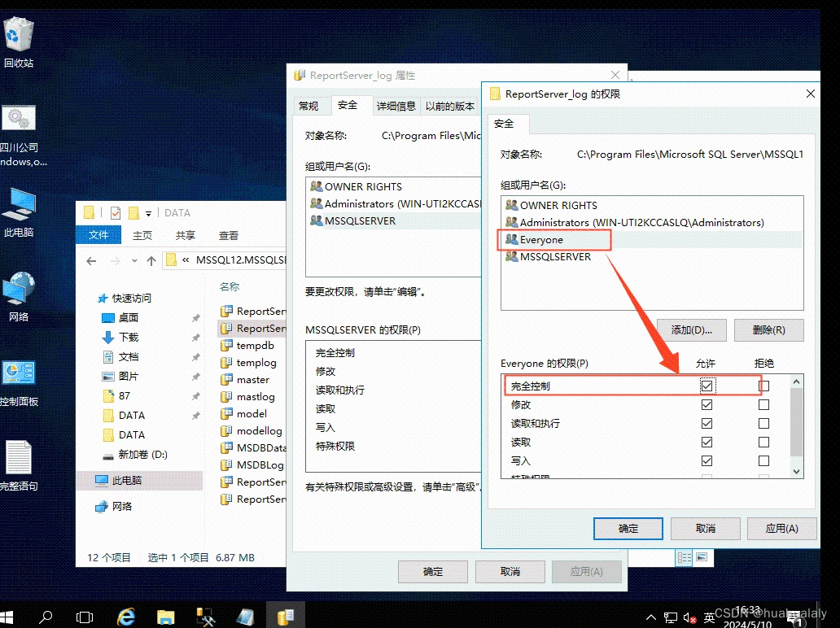The height and width of the screenshot is (628, 840).
Task: Toggle Allow for 写入 permission
Action: pos(707,461)
